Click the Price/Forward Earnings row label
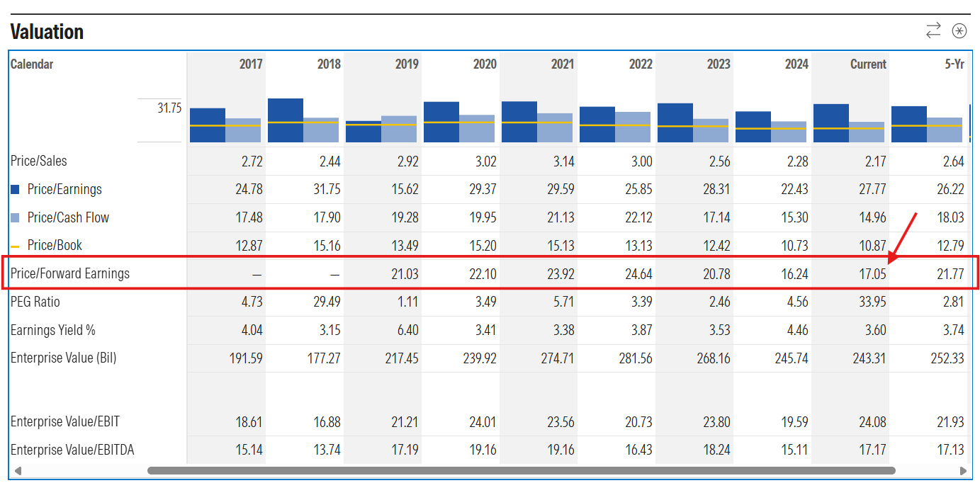 coord(70,273)
